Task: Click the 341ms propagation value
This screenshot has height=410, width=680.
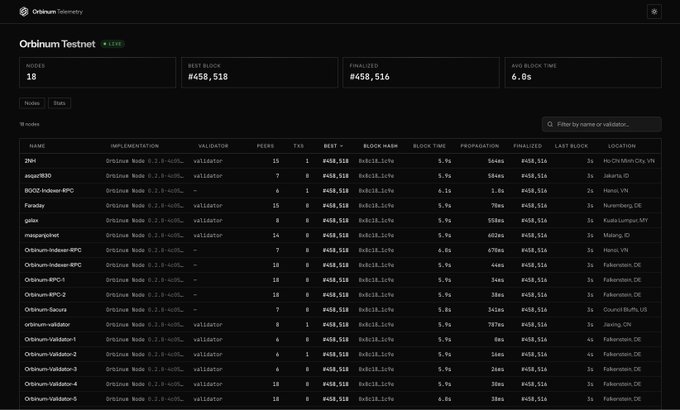Action: pos(496,310)
